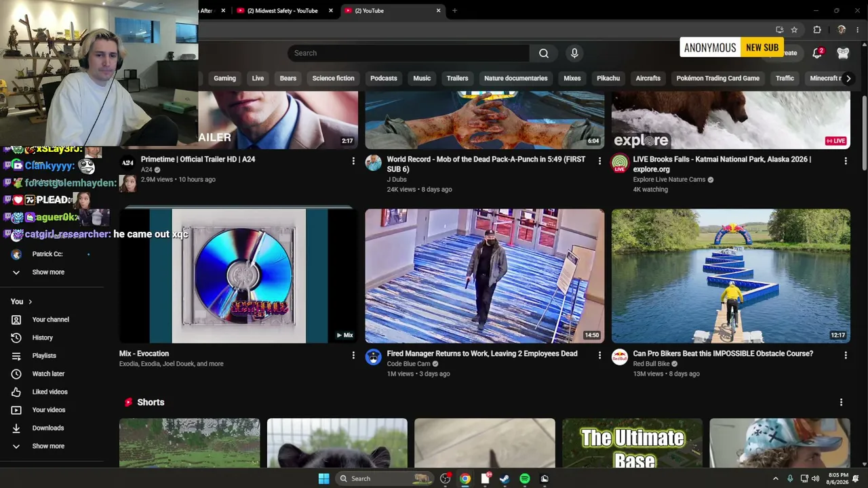This screenshot has height=488, width=868.
Task: Select the Bears category chip
Action: 288,79
